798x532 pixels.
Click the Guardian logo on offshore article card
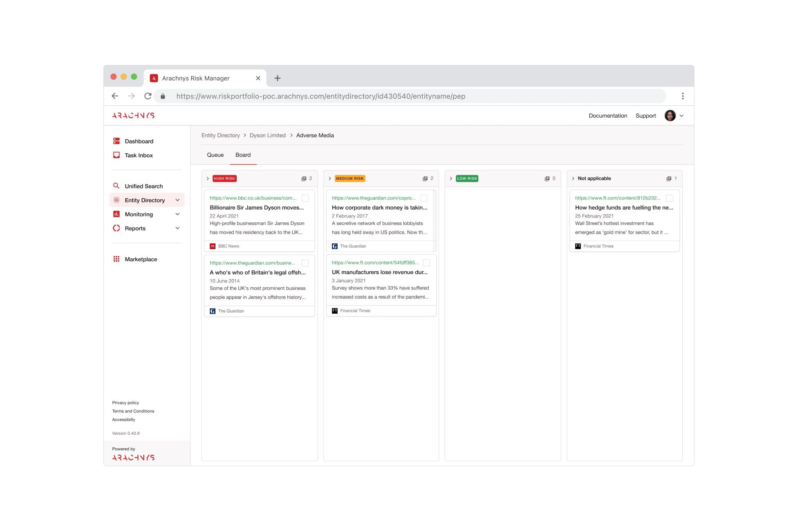213,311
